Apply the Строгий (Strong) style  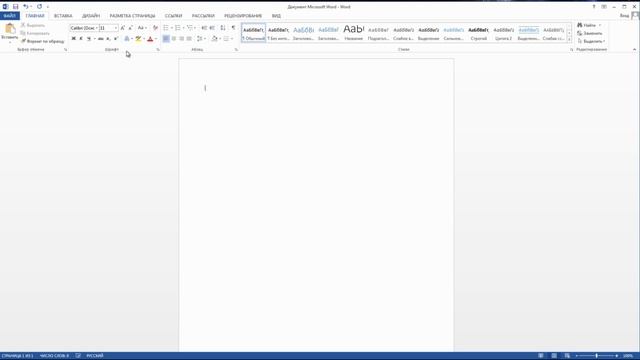click(478, 33)
